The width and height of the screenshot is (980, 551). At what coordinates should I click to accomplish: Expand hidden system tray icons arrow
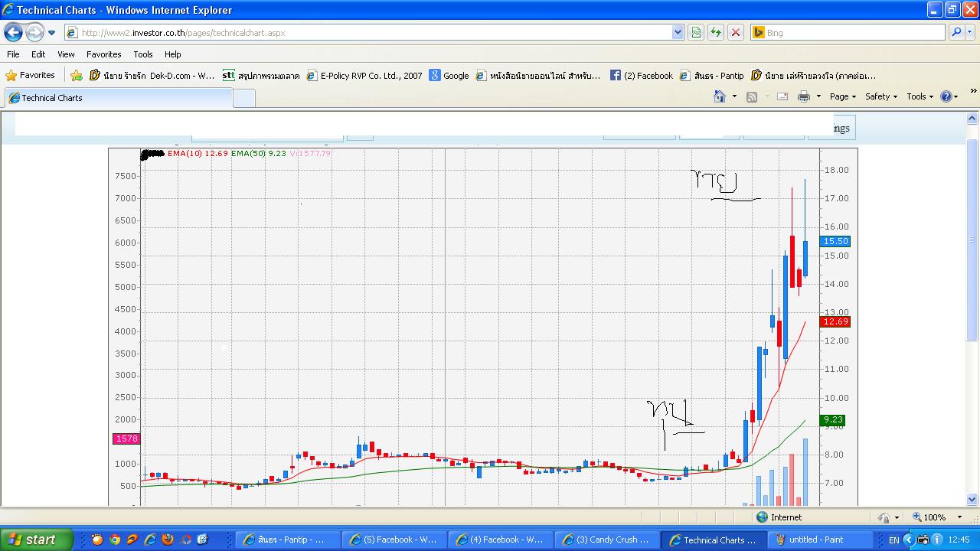909,540
